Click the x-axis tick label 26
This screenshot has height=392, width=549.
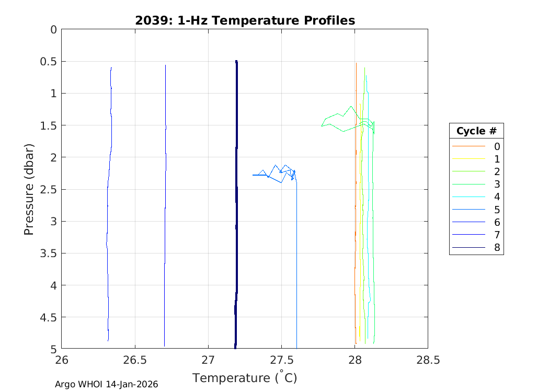coord(62,360)
